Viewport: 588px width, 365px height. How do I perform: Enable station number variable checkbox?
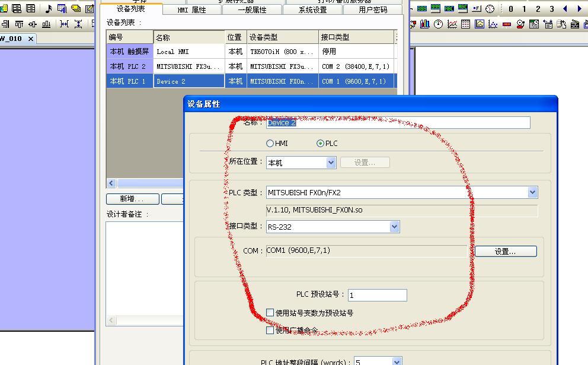click(270, 313)
